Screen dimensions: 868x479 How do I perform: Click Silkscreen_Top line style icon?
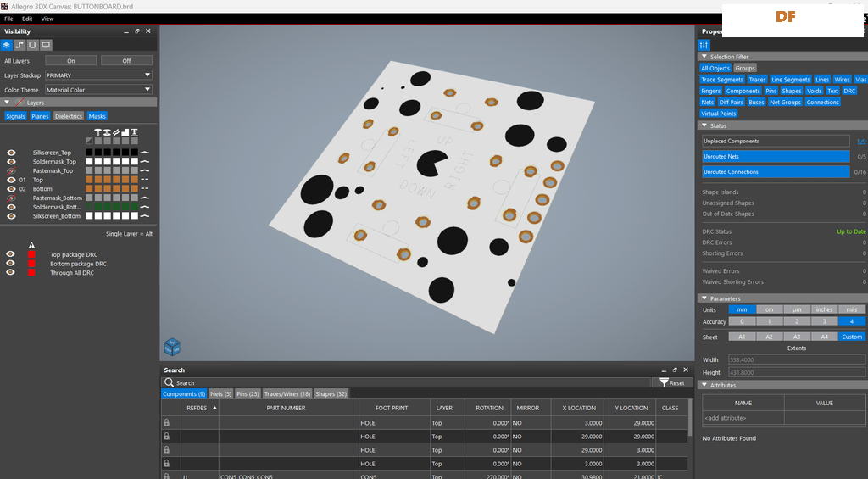click(144, 153)
